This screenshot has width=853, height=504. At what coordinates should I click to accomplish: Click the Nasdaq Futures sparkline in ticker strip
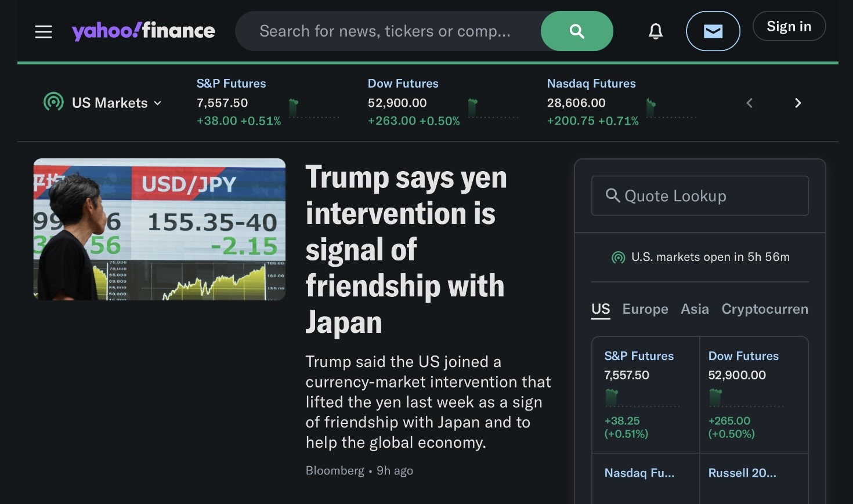click(x=671, y=108)
